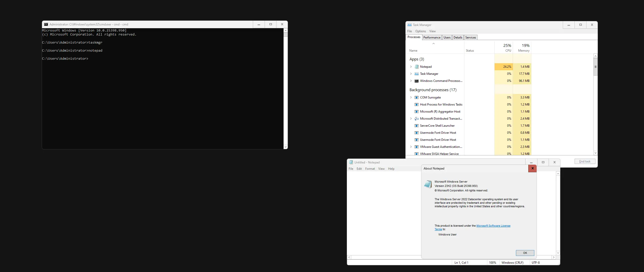Open the Format menu in Notepad
This screenshot has height=272, width=644.
point(370,169)
